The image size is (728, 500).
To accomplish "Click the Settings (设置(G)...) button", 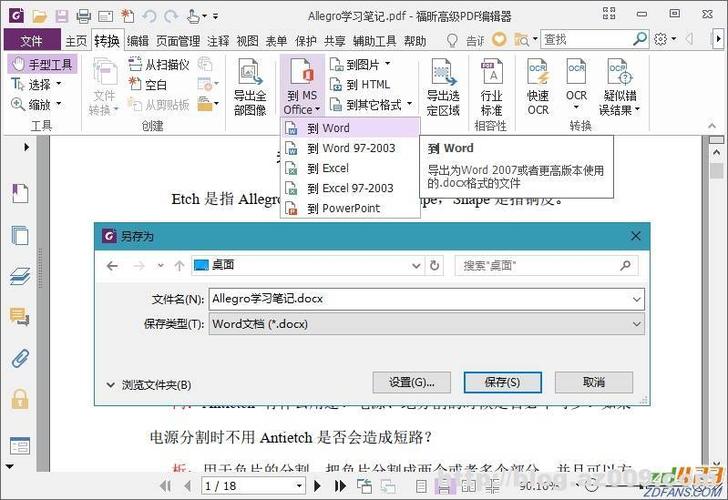I will coord(411,382).
